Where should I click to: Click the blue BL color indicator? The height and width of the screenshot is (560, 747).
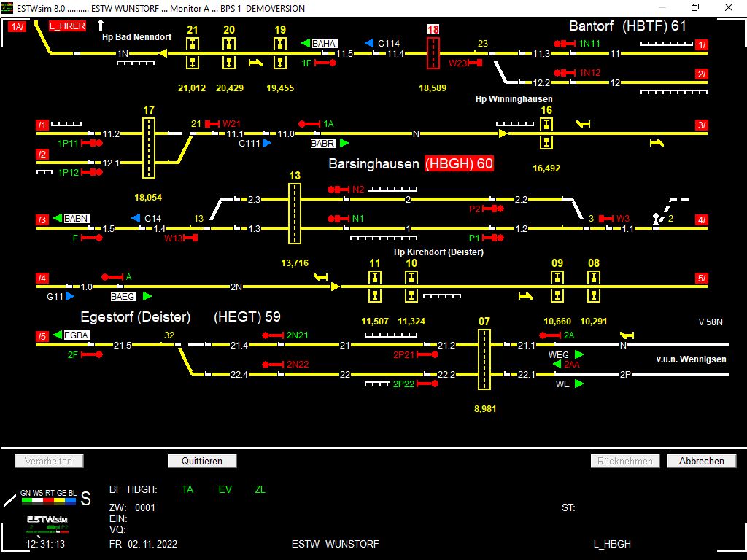(71, 501)
